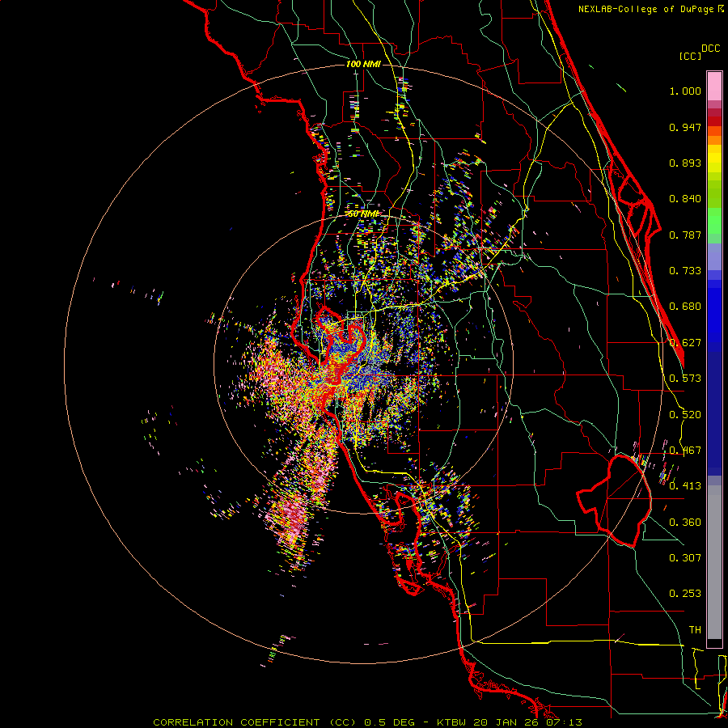Select the 0.627 color scale value

(685, 343)
